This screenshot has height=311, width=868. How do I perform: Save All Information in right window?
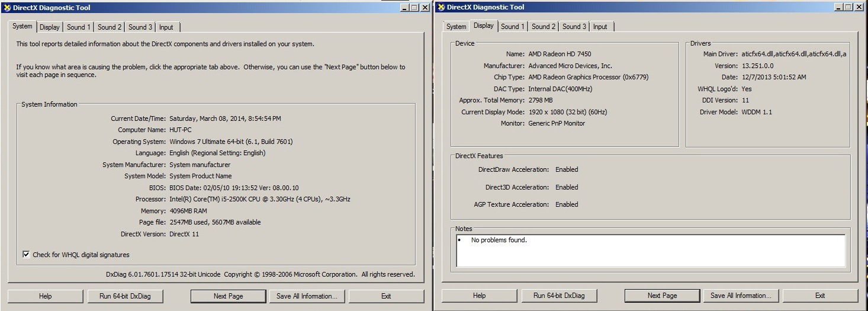[x=741, y=296]
